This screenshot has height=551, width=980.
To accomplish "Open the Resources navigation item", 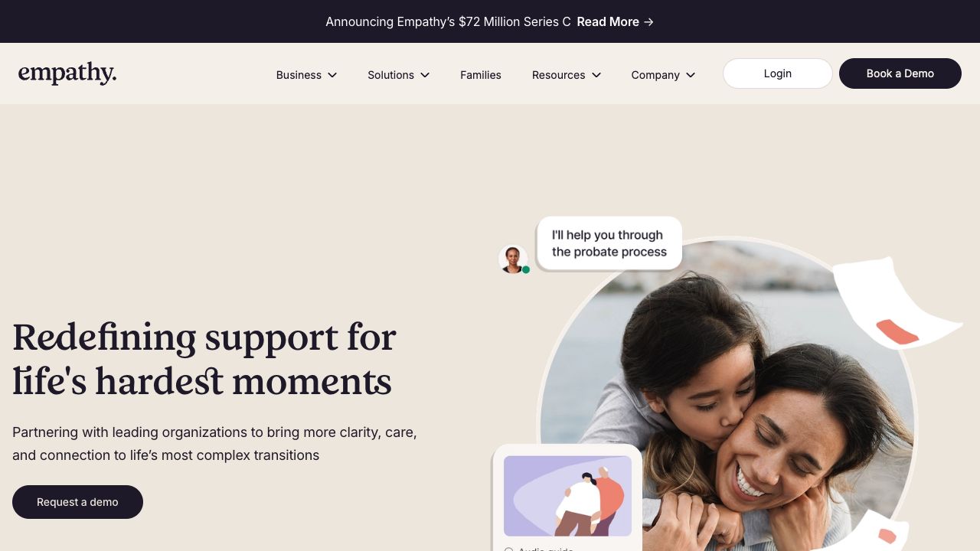I will 558,75.
